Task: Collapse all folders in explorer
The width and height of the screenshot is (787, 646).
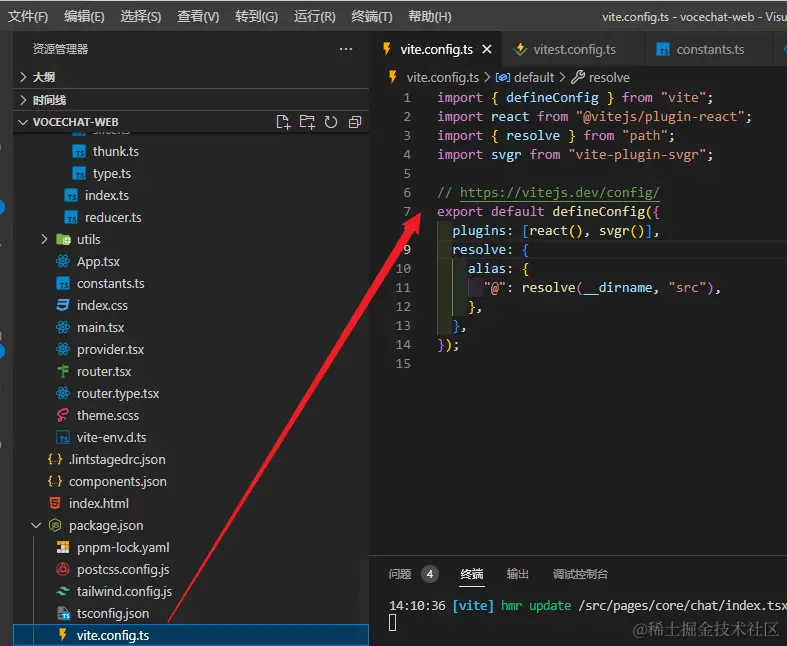Action: [355, 122]
